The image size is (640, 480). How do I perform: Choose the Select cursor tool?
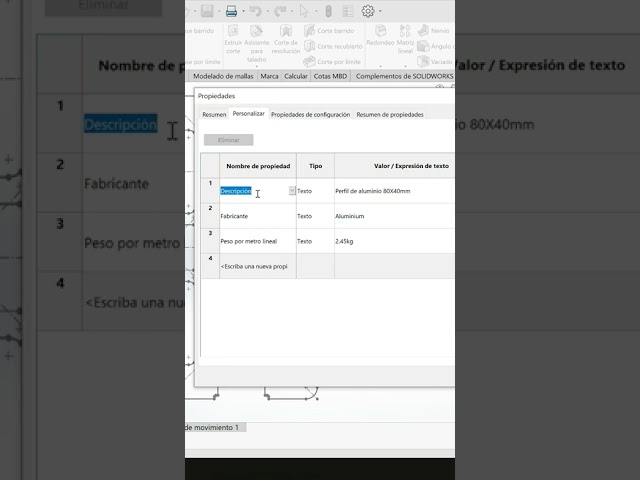click(x=304, y=11)
